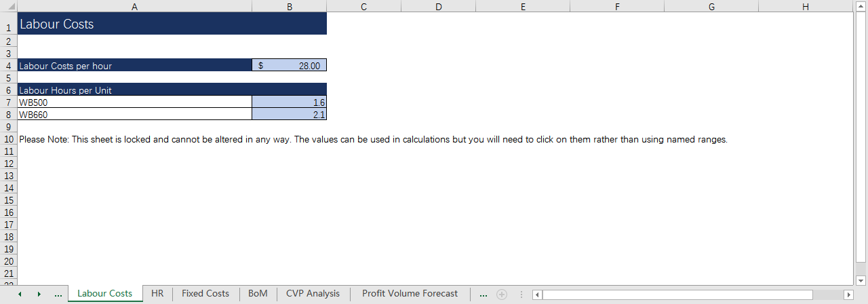
Task: Select all cells using corner triangle
Action: (8, 6)
